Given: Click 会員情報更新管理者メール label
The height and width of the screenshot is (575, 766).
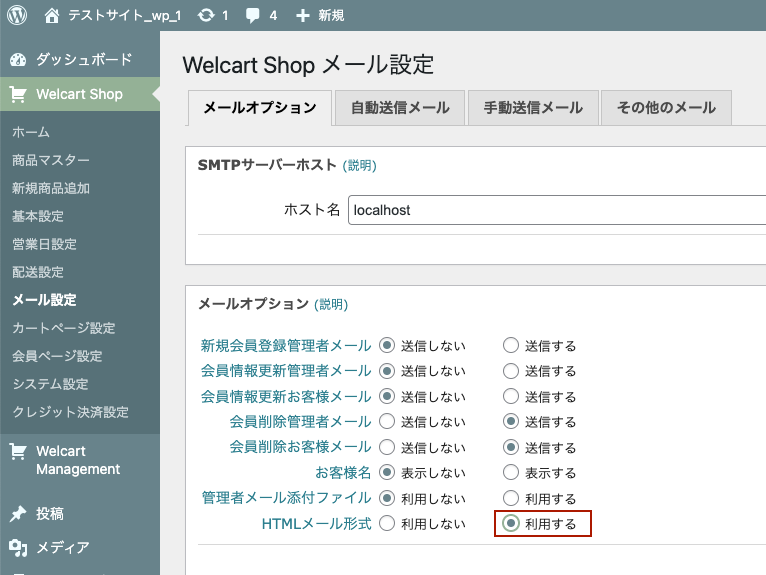Looking at the screenshot, I should pos(286,371).
